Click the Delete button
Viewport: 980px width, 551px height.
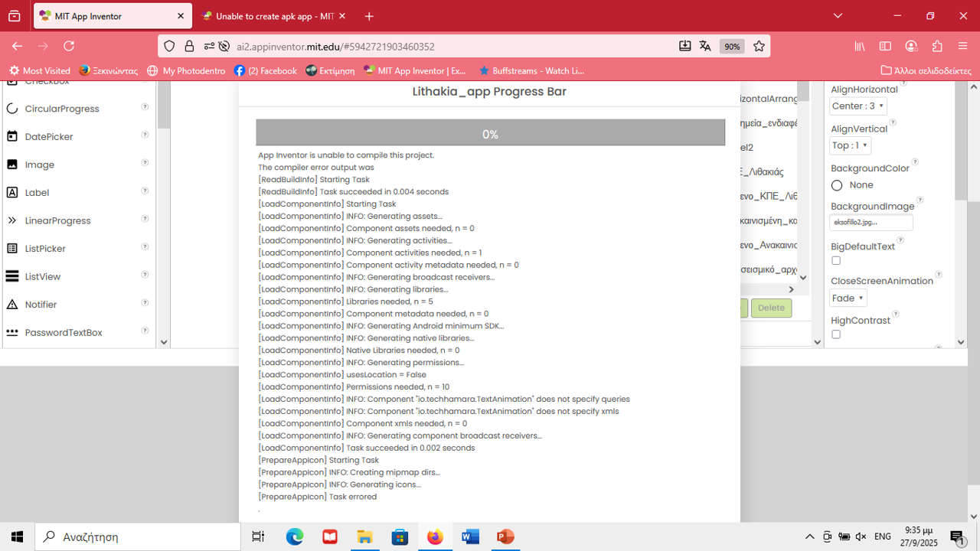click(771, 308)
